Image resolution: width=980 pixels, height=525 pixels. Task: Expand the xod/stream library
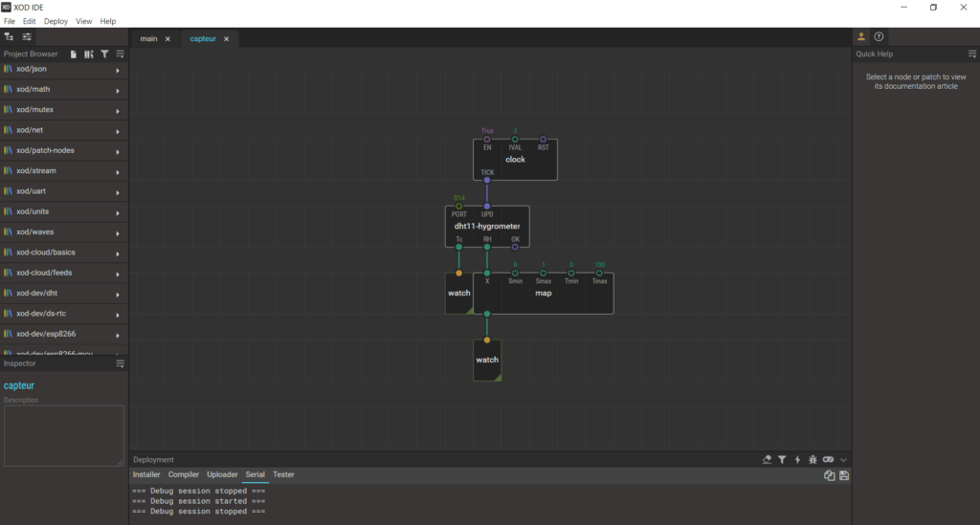tap(118, 172)
